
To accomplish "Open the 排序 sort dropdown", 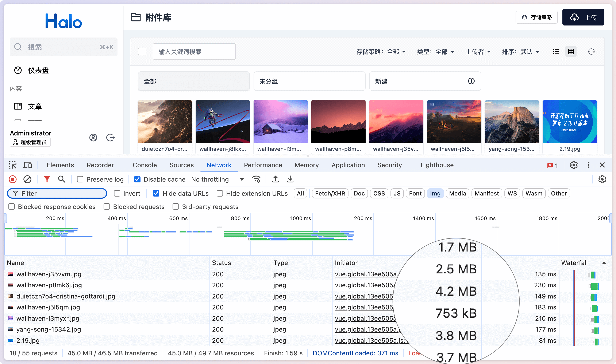I will coord(520,52).
